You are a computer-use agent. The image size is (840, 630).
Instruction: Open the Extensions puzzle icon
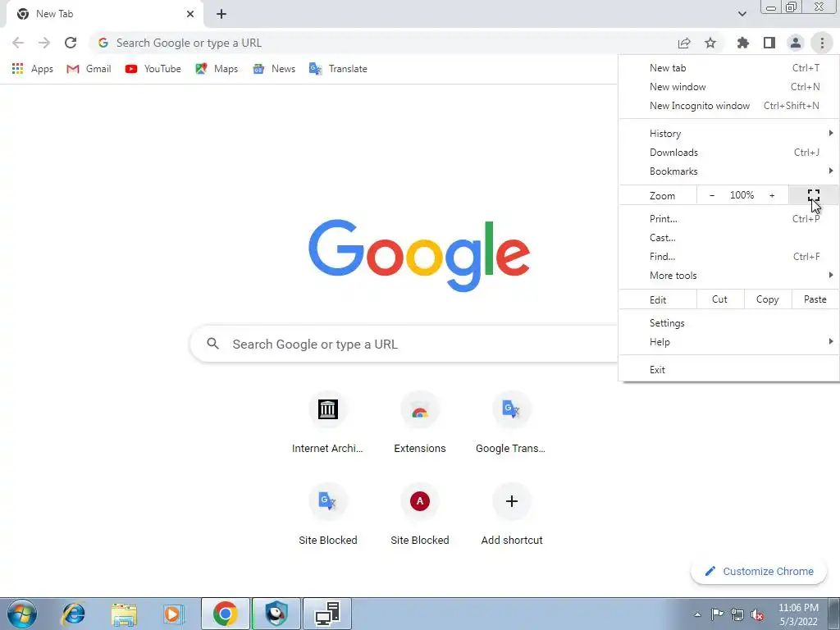tap(742, 43)
